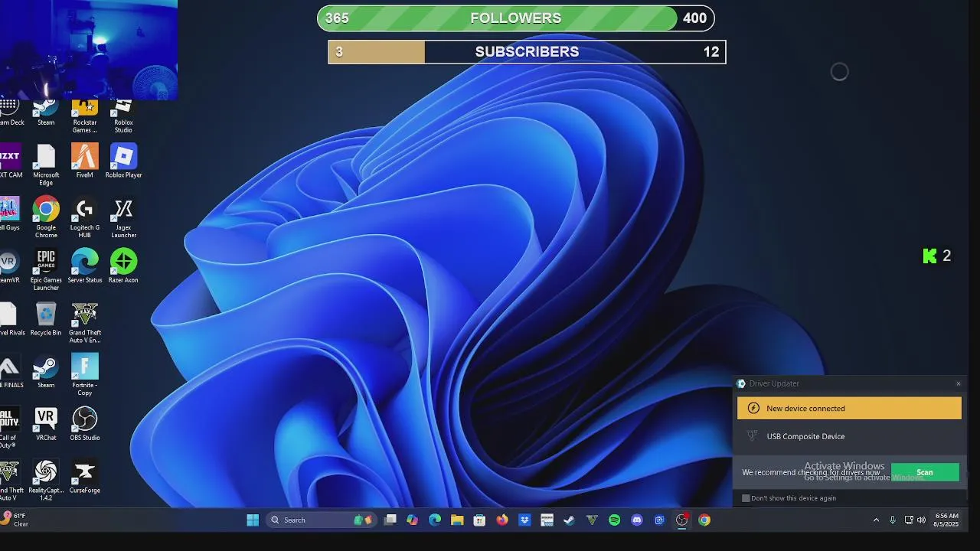Open Firefox from the taskbar
This screenshot has height=551, width=980.
[x=502, y=520]
